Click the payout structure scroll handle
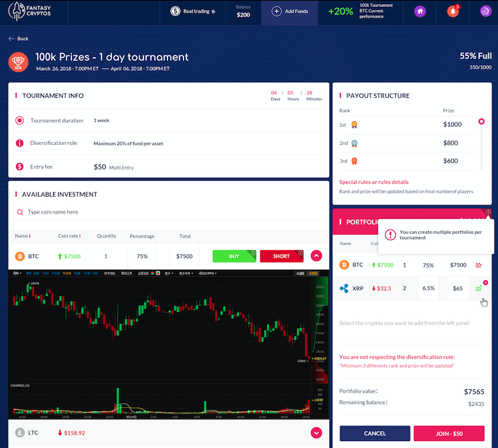This screenshot has height=448, width=498. click(x=481, y=121)
